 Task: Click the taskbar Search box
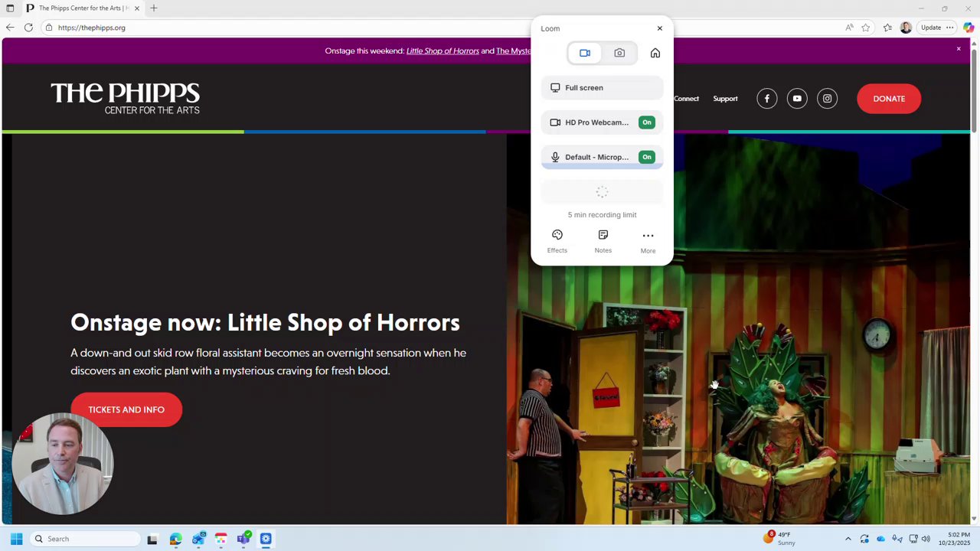pyautogui.click(x=85, y=539)
